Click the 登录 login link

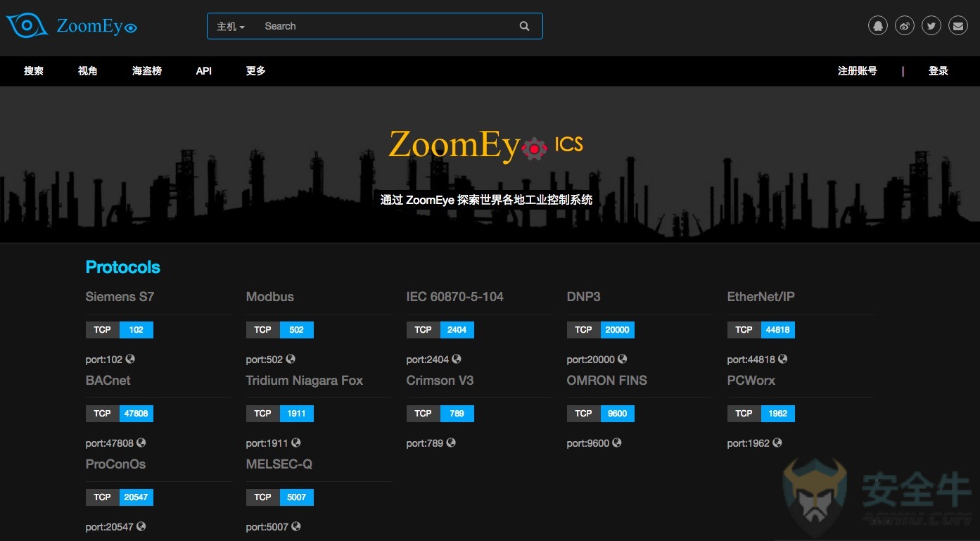[x=938, y=71]
